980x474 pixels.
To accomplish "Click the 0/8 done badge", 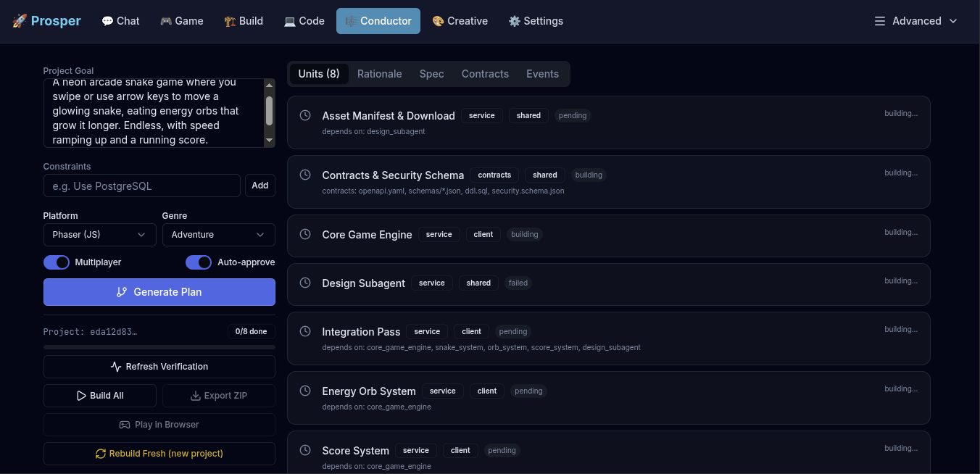I will pyautogui.click(x=252, y=332).
